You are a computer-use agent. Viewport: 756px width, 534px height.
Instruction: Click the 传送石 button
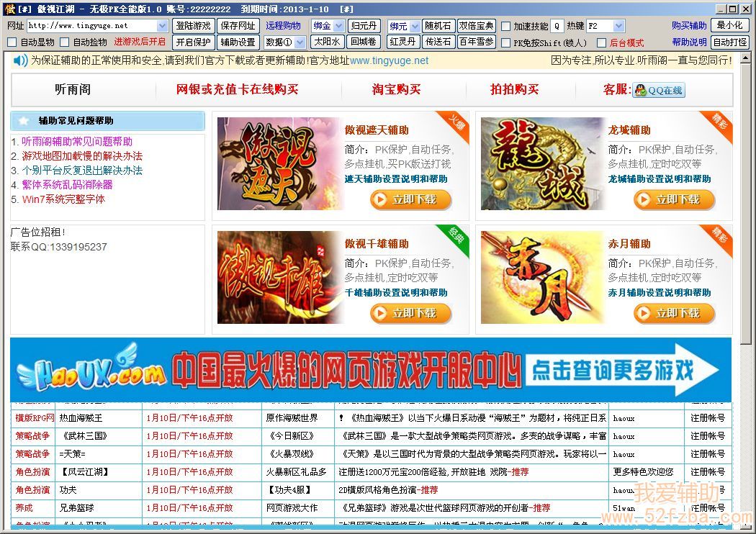coord(438,42)
